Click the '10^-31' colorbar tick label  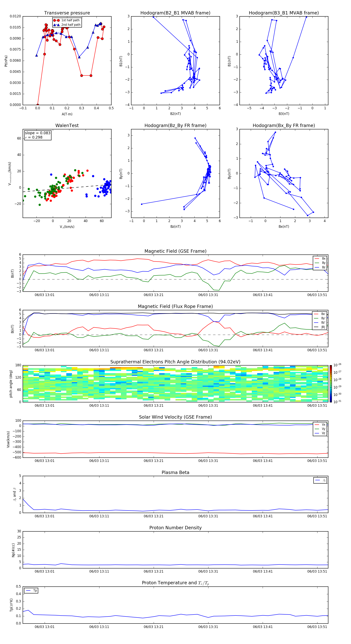[x=337, y=402]
